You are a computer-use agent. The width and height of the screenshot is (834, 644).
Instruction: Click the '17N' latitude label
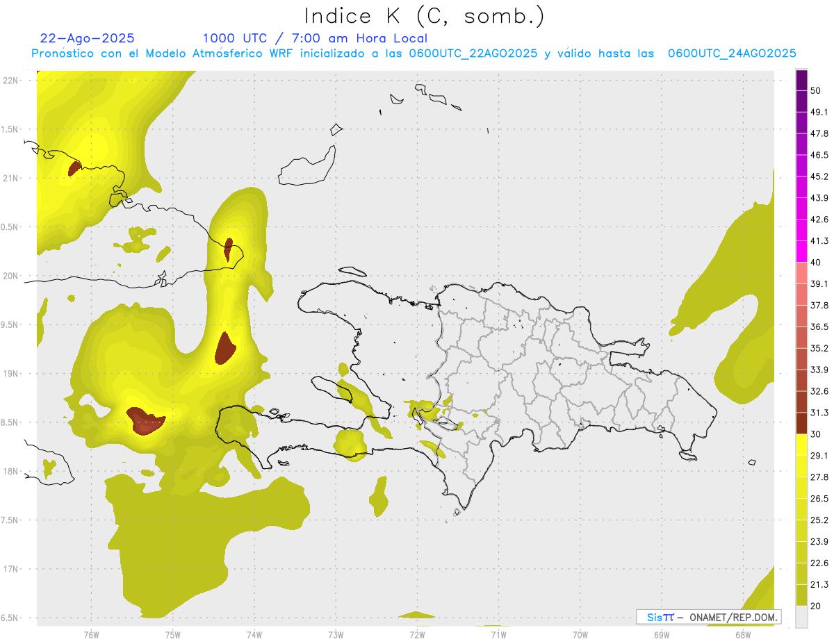pos(10,569)
